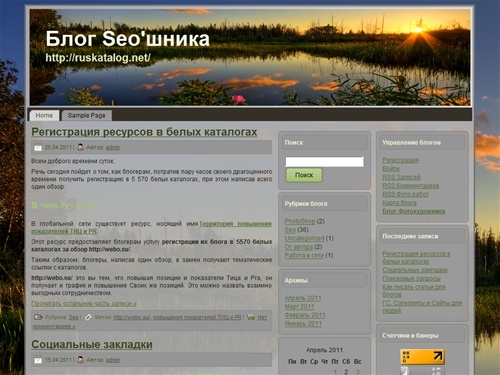Click the green Поиск button
Screen dimensions: 500x375
coord(304,175)
